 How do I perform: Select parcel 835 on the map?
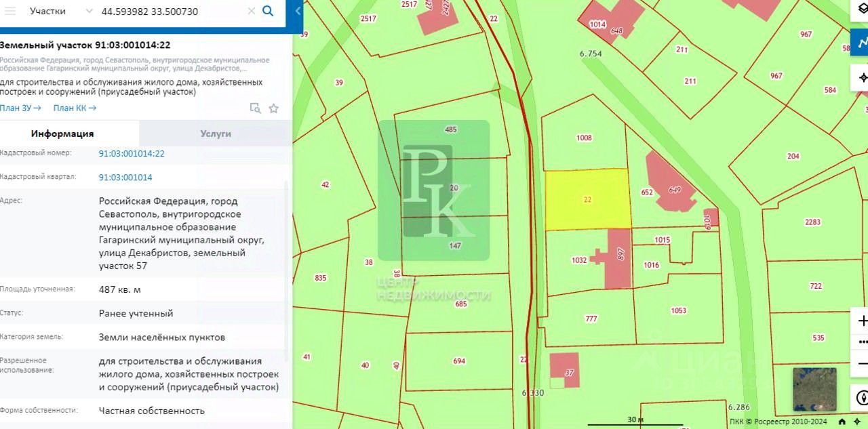click(320, 278)
